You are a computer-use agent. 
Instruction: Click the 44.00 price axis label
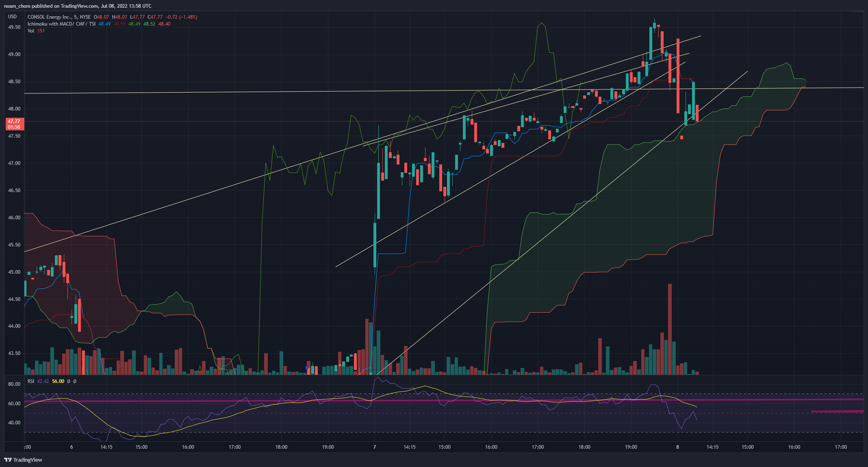point(14,326)
